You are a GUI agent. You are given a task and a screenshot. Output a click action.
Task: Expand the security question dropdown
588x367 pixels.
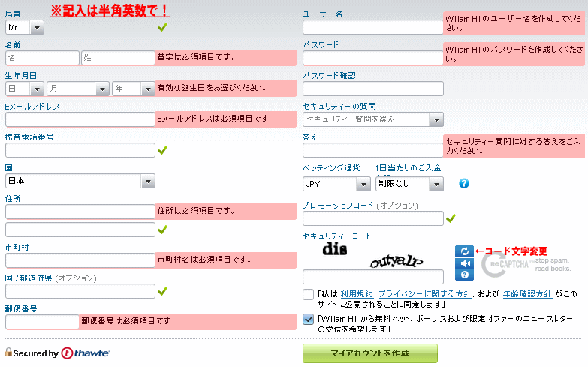tap(373, 119)
